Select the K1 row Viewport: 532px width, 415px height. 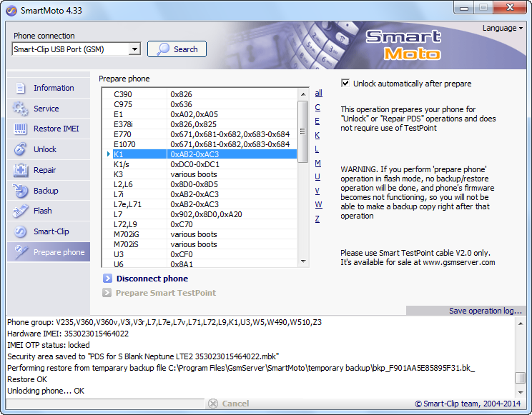(200, 154)
